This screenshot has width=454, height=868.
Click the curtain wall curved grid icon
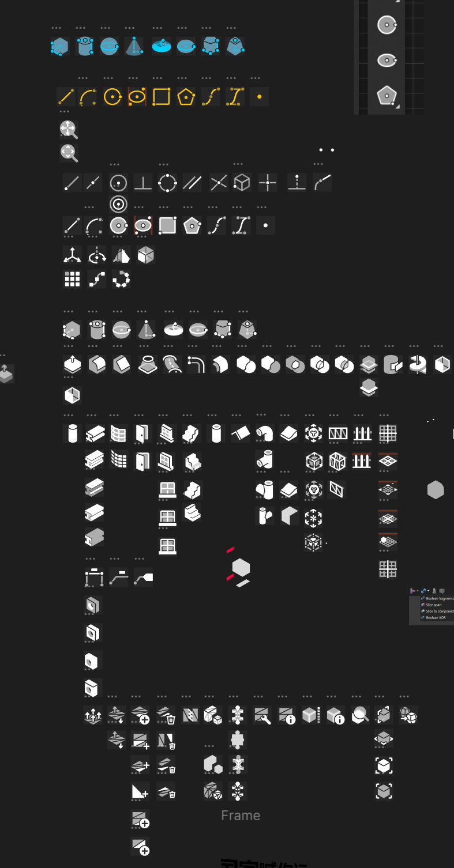[118, 433]
